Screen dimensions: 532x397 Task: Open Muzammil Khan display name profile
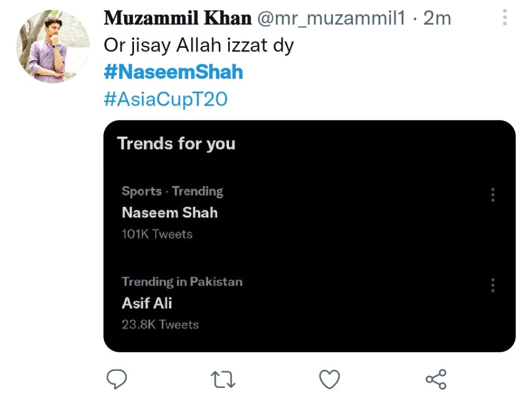(x=178, y=18)
